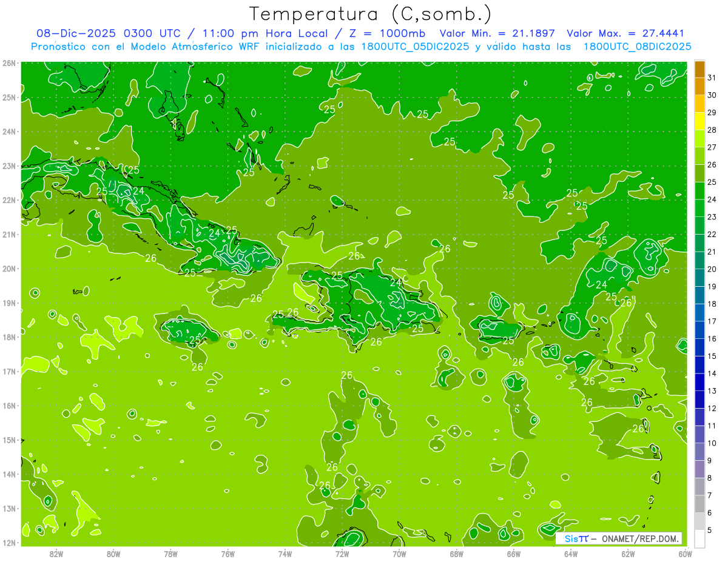Screen dimensions: 728x562
Task: Click latitude axis label "12N"
Action: (9, 543)
